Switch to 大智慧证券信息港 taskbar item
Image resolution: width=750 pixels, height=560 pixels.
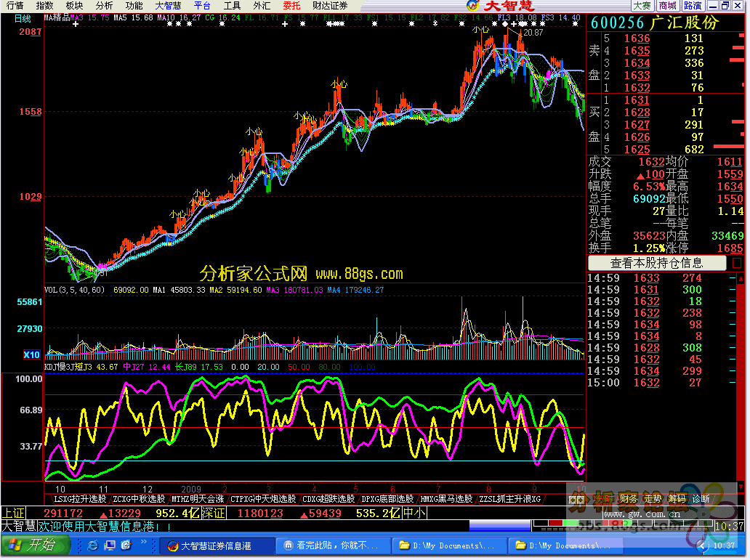tap(216, 545)
